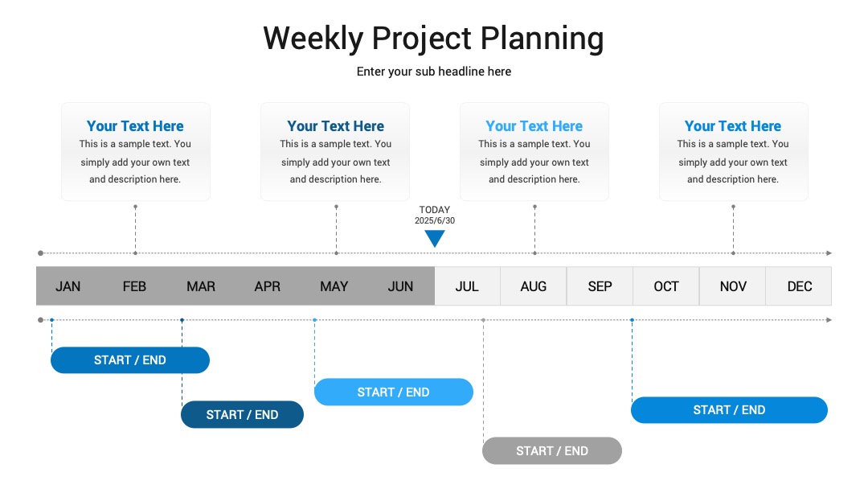The image size is (868, 489).
Task: Click the APR month label
Action: pyautogui.click(x=268, y=286)
